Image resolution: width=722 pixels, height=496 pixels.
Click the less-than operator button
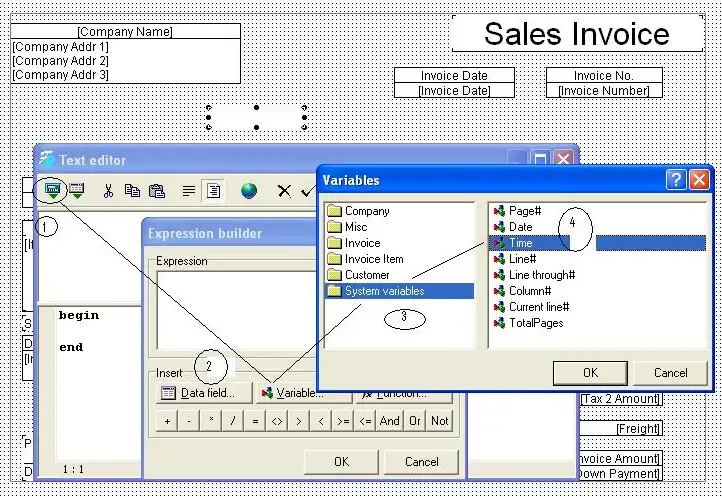pos(321,421)
